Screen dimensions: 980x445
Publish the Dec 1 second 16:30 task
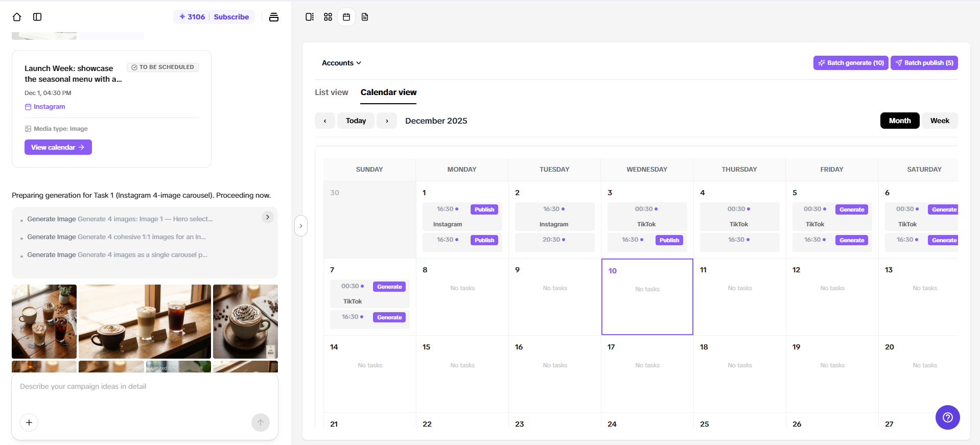click(484, 240)
